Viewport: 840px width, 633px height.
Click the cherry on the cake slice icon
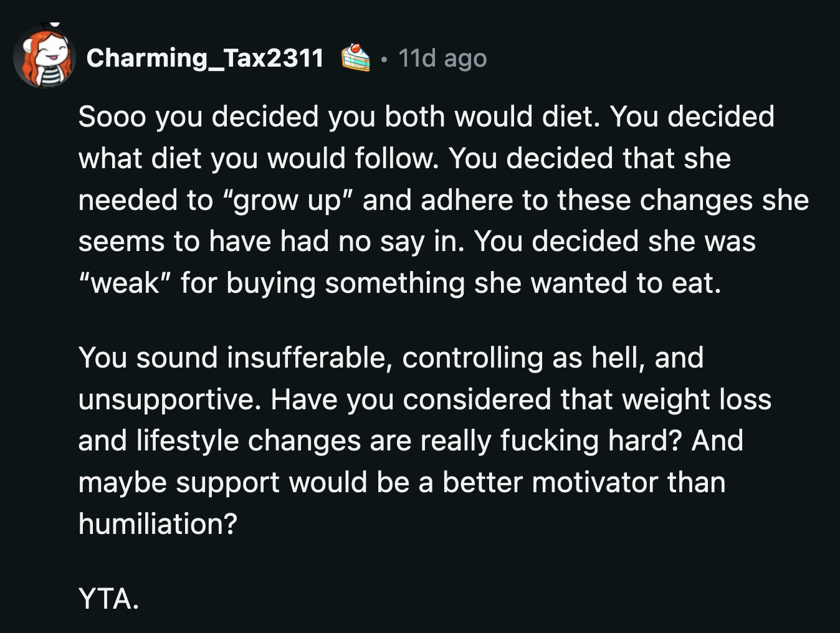tap(354, 49)
